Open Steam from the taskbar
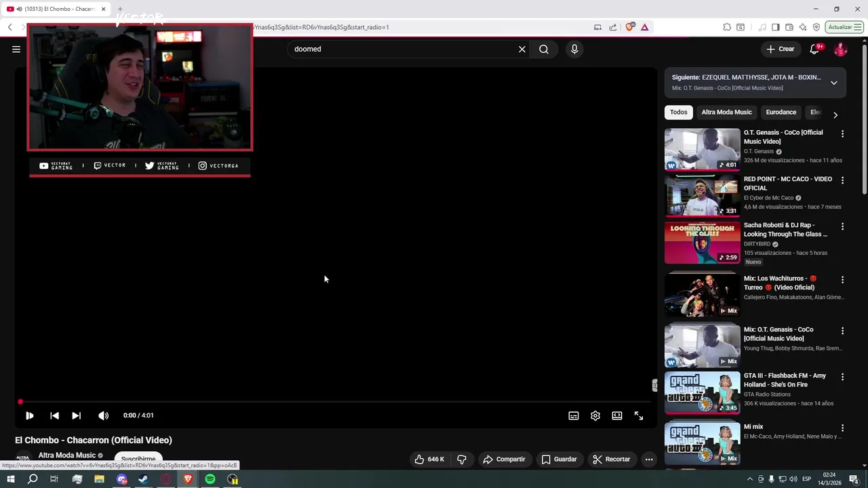This screenshot has width=868, height=488. (143, 479)
